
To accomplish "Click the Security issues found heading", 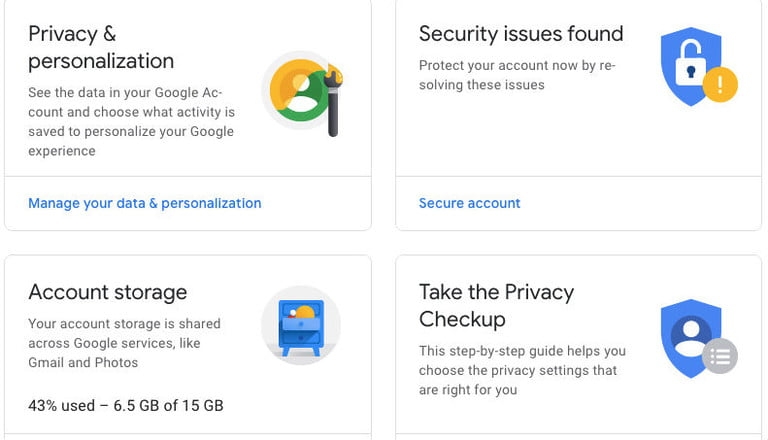I will 520,34.
